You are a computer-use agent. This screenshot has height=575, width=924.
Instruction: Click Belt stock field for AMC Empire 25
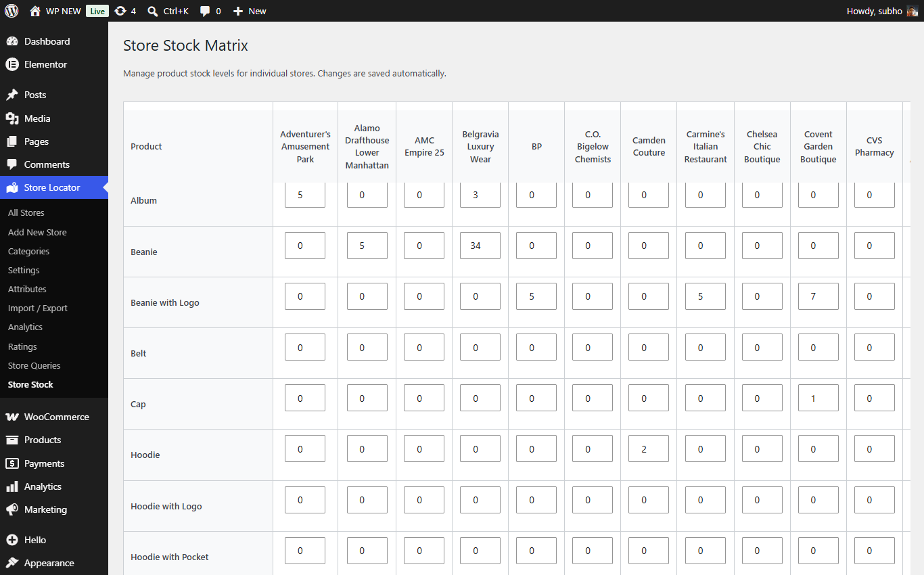tap(424, 347)
